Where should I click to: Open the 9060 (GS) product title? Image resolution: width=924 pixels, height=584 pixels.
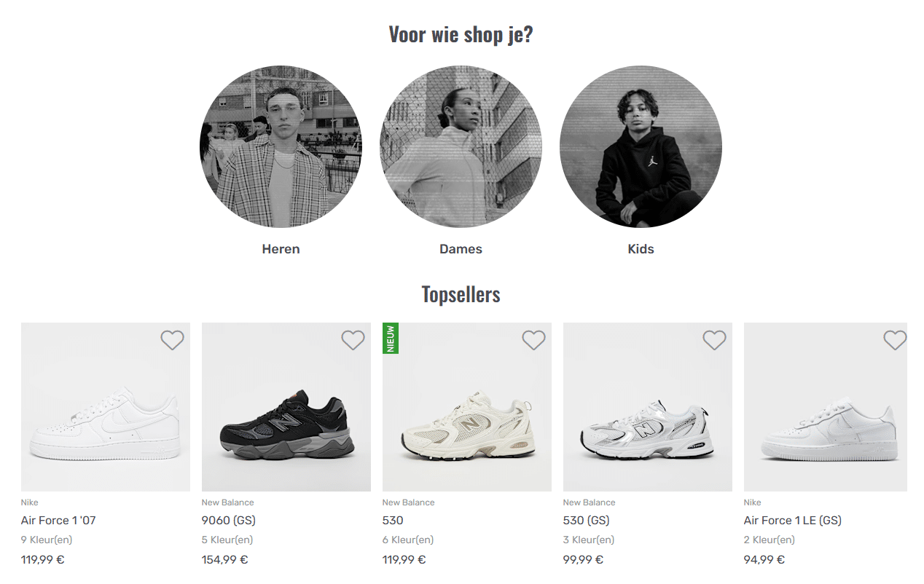(228, 521)
